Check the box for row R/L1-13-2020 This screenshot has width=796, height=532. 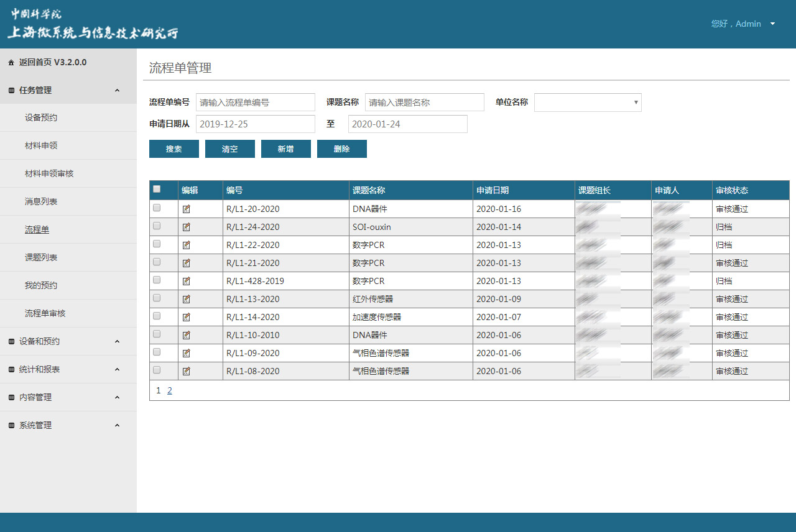pos(157,298)
